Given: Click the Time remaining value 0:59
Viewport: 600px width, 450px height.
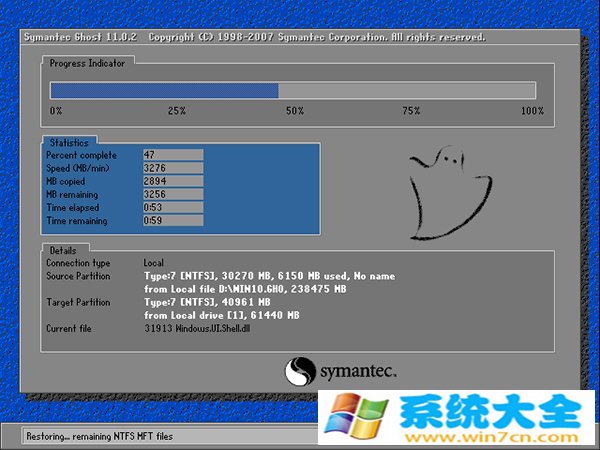Looking at the screenshot, I should 173,220.
